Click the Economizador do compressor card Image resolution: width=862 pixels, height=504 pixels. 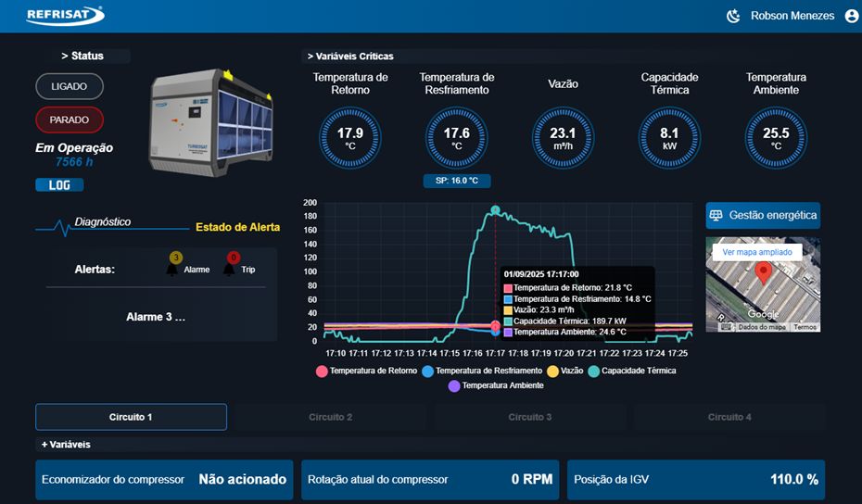click(x=164, y=480)
